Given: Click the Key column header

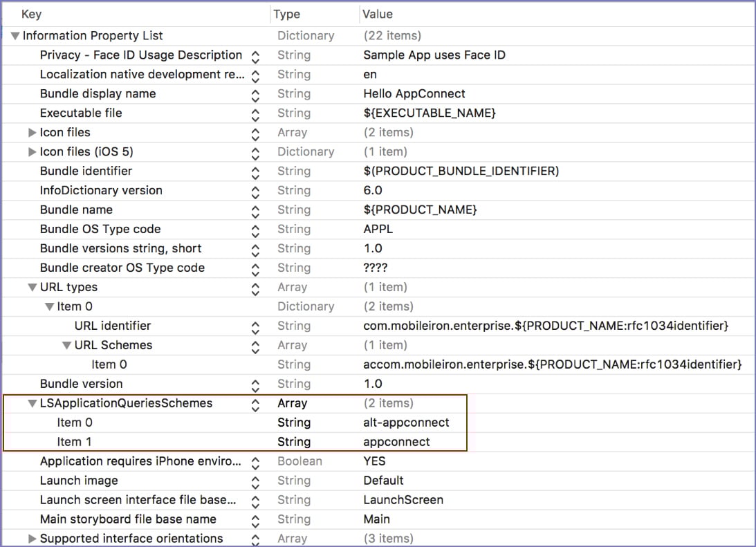Looking at the screenshot, I should click(x=31, y=14).
